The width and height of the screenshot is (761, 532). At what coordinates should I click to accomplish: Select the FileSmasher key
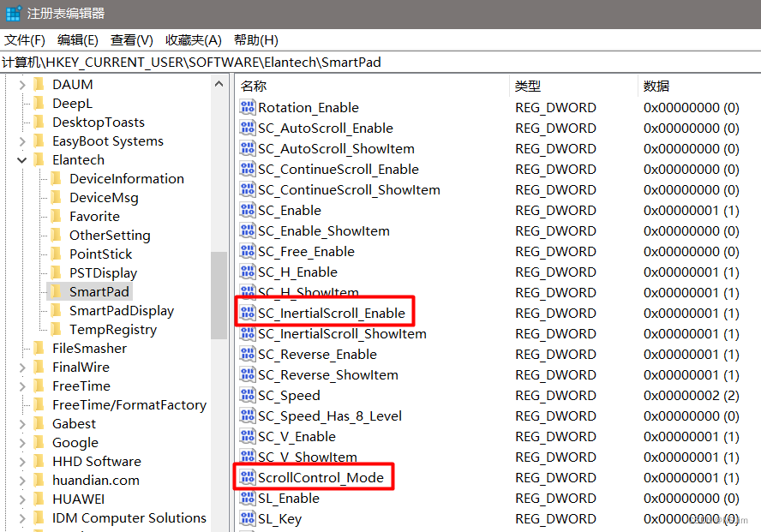coord(89,348)
